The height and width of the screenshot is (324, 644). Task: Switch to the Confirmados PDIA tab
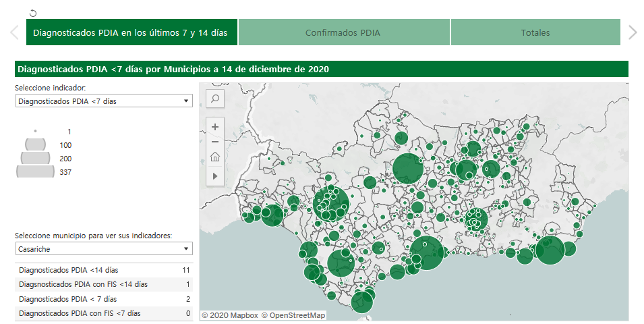tap(343, 32)
